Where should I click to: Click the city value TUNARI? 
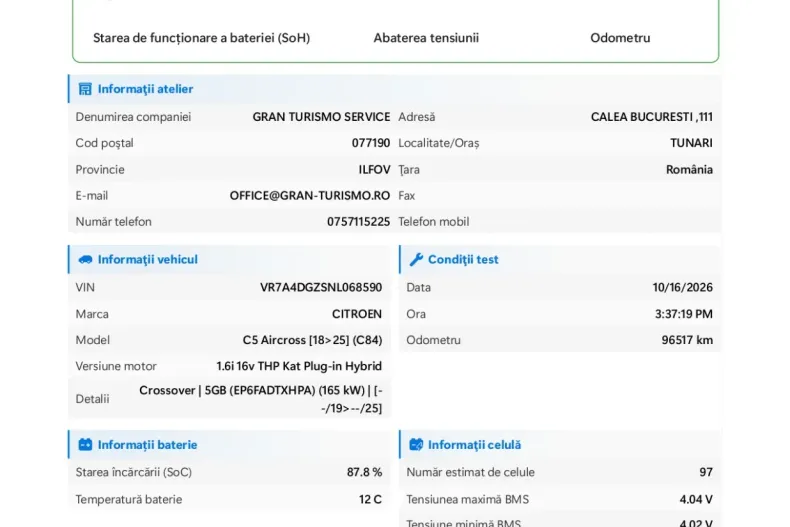point(691,143)
